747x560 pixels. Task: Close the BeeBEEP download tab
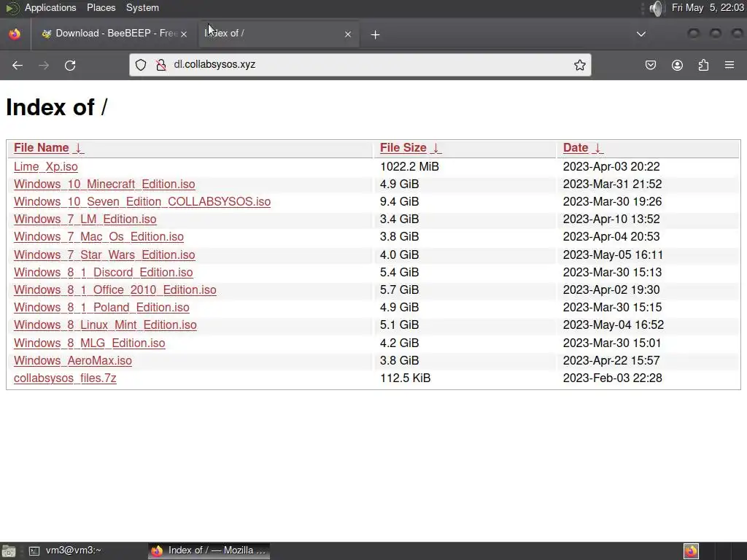pos(183,34)
